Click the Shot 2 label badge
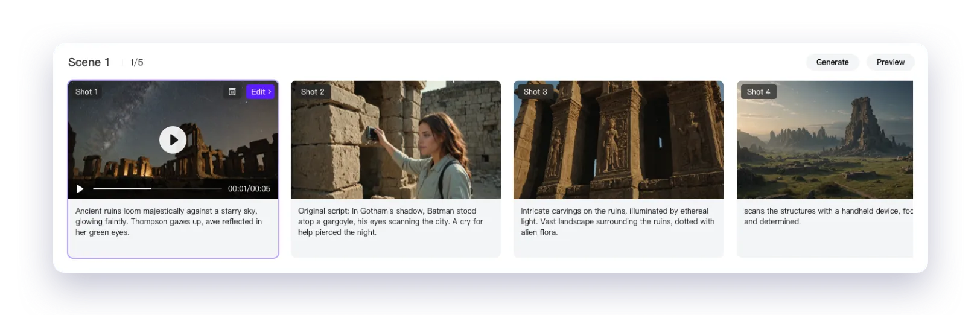 pyautogui.click(x=313, y=92)
